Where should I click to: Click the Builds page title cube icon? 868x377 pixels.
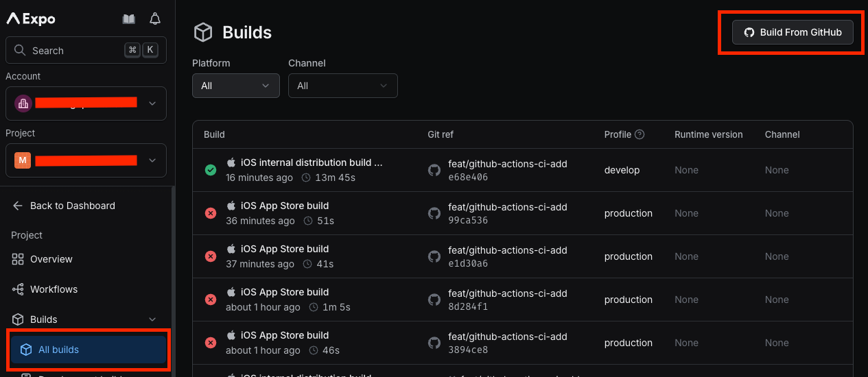(x=203, y=32)
